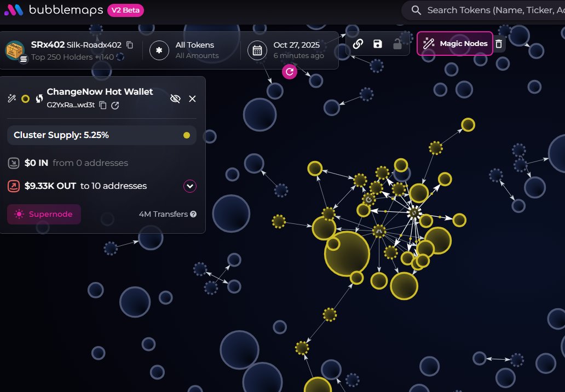Screen dimensions: 565x392
Task: Click the Search Tokens input field
Action: (x=493, y=10)
